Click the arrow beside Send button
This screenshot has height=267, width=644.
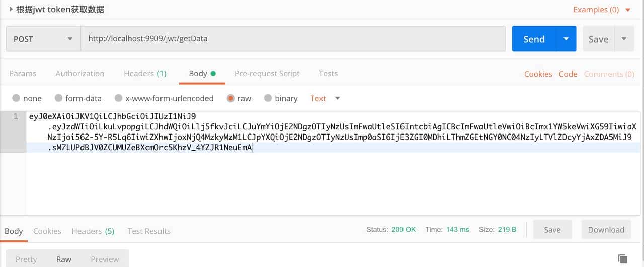pyautogui.click(x=566, y=39)
